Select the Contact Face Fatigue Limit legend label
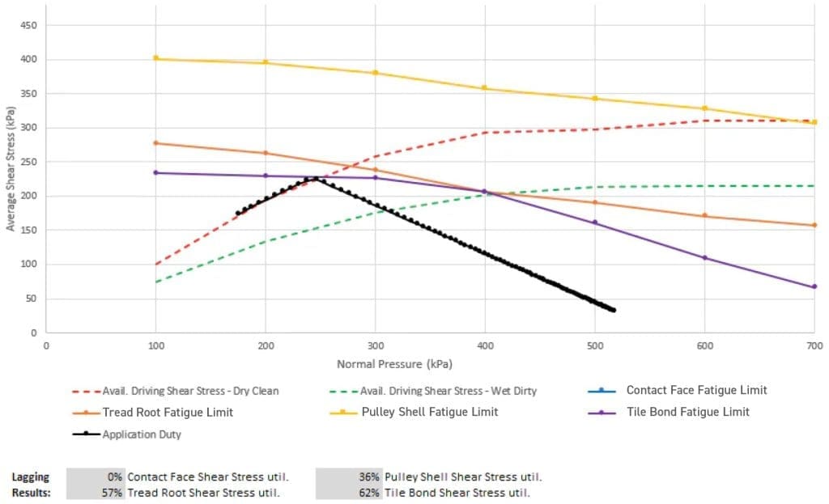Screen dimensions: 829x504 (696, 390)
